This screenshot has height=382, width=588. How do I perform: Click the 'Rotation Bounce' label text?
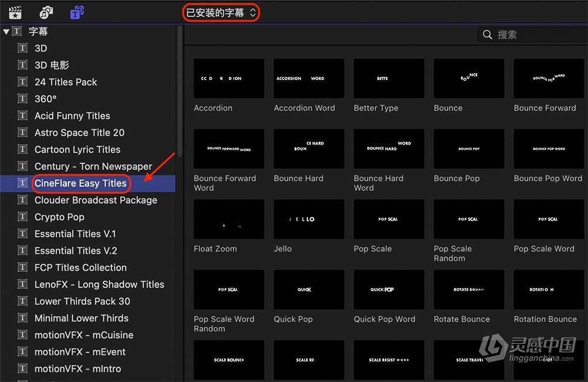tap(545, 319)
